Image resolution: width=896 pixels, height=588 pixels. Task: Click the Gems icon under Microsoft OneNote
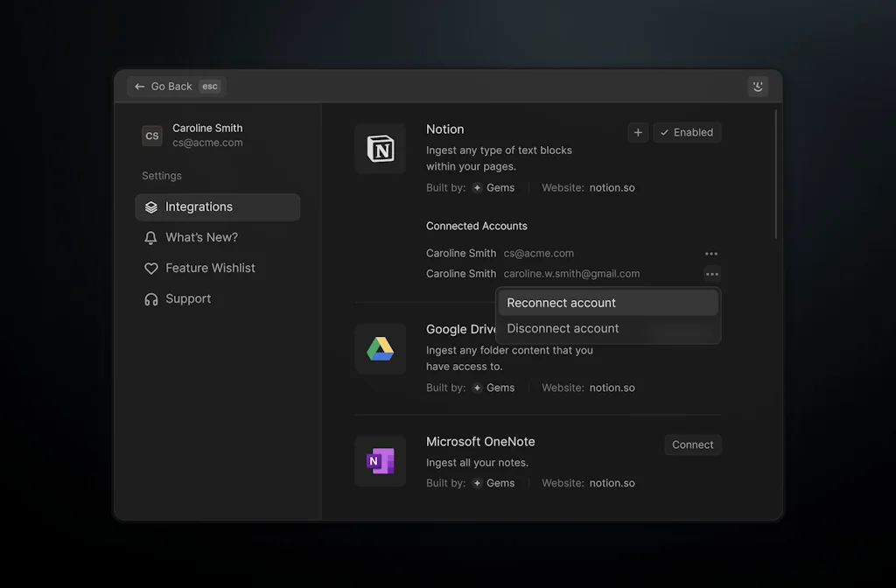tap(477, 483)
